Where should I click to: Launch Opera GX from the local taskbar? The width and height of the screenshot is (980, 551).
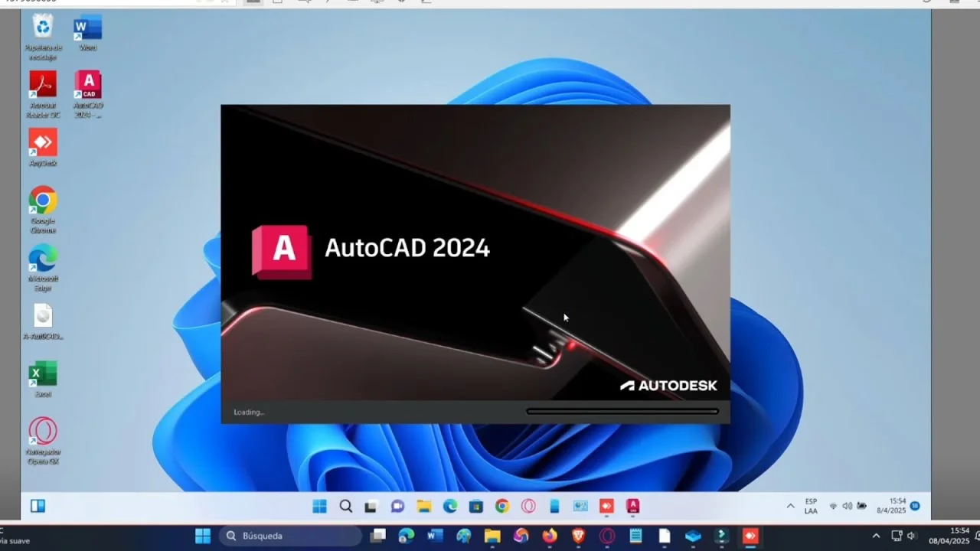(x=607, y=536)
